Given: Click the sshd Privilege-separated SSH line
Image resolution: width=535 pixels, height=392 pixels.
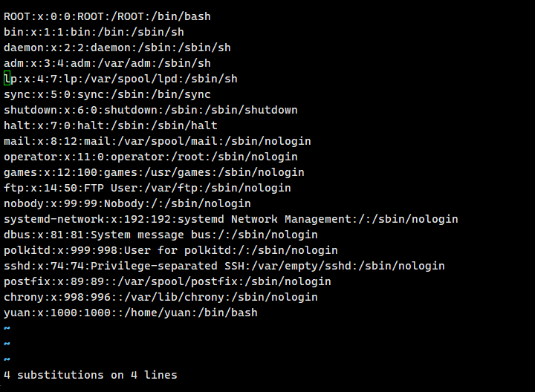Looking at the screenshot, I should (x=224, y=266).
